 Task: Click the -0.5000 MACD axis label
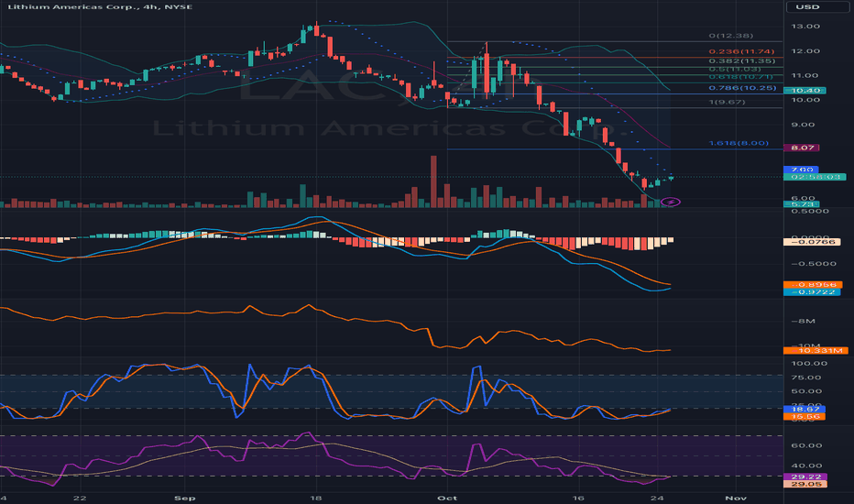(x=813, y=263)
